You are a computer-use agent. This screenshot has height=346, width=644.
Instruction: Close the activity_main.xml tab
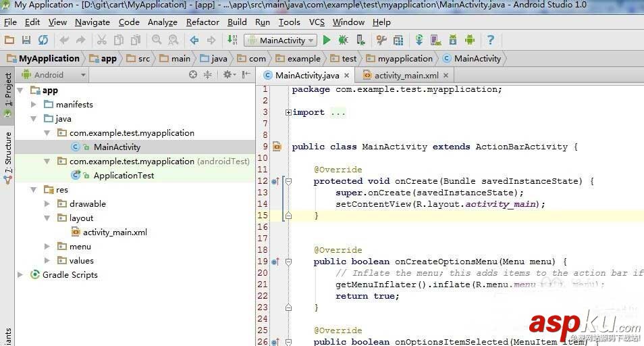coord(446,76)
